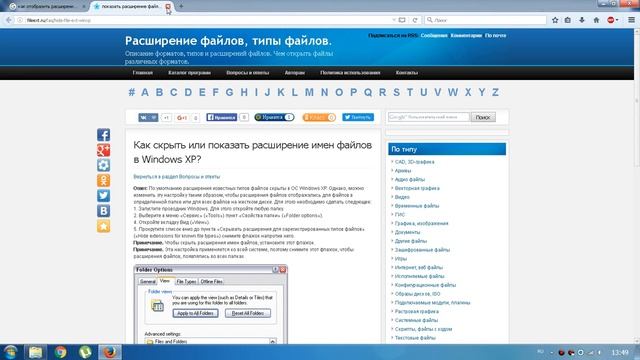This screenshot has height=360, width=640.
Task: Share via the orange Odnoklassniki sidebar icon
Action: pyautogui.click(x=103, y=180)
